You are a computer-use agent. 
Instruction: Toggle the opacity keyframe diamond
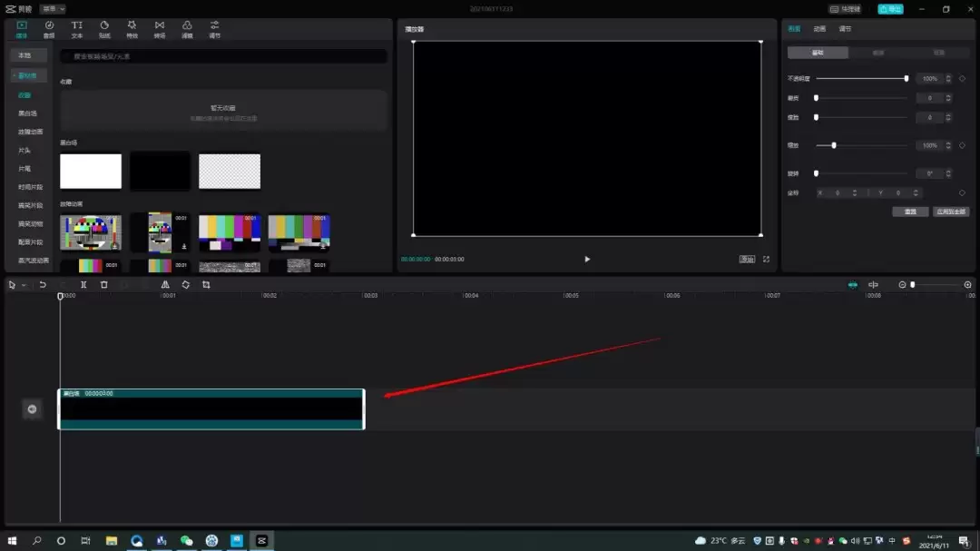pyautogui.click(x=962, y=79)
